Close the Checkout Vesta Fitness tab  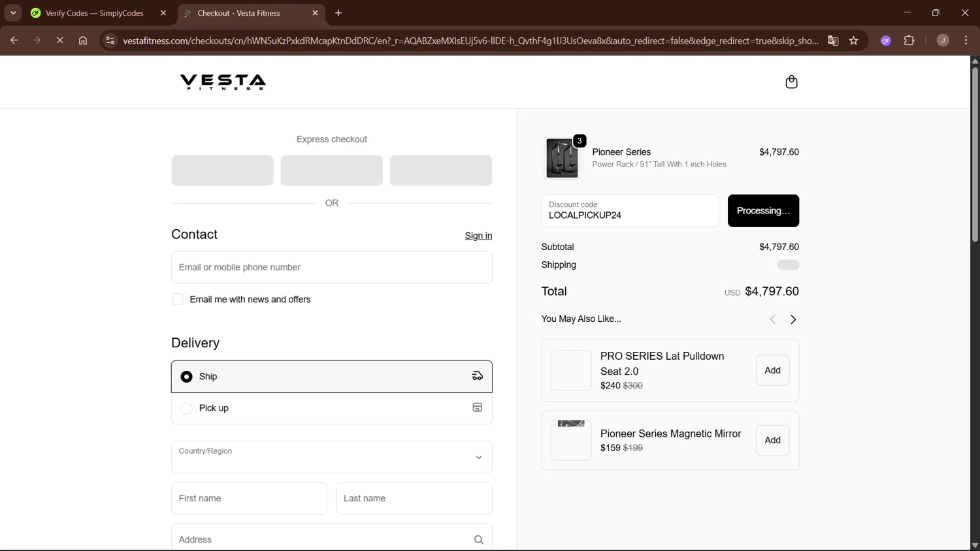point(315,13)
